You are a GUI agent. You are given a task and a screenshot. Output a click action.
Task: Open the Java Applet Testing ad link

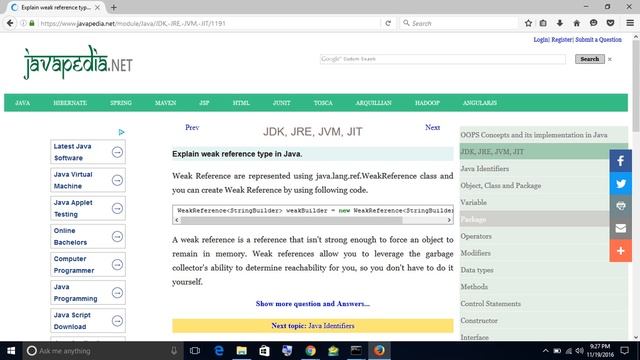pyautogui.click(x=88, y=208)
